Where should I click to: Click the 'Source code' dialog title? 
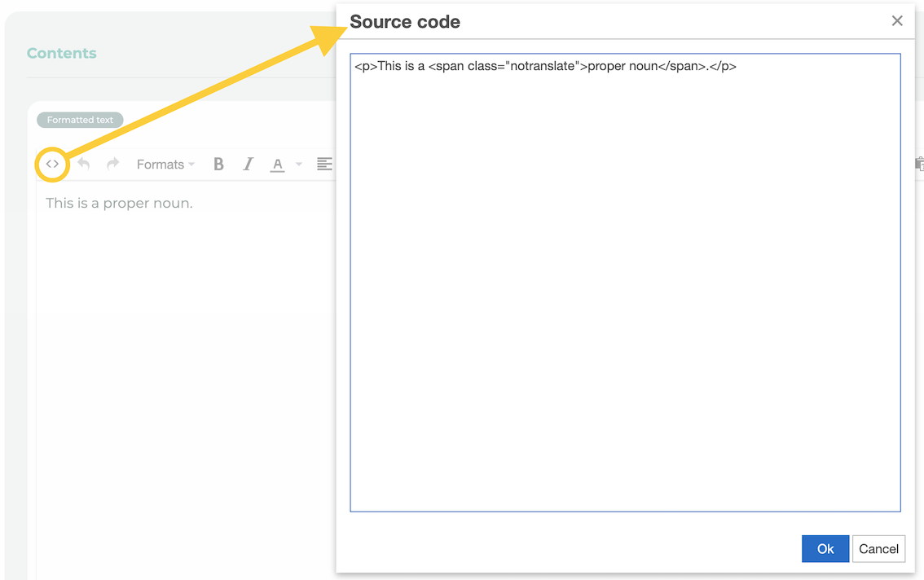(405, 22)
